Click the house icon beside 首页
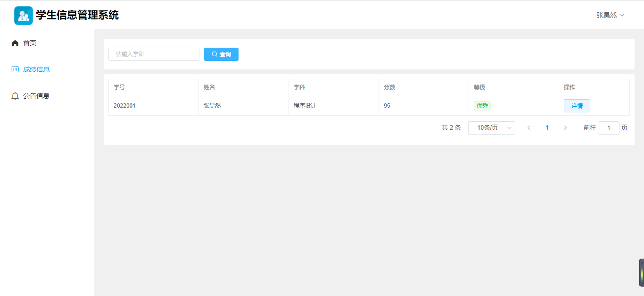This screenshot has height=296, width=644. coord(15,43)
